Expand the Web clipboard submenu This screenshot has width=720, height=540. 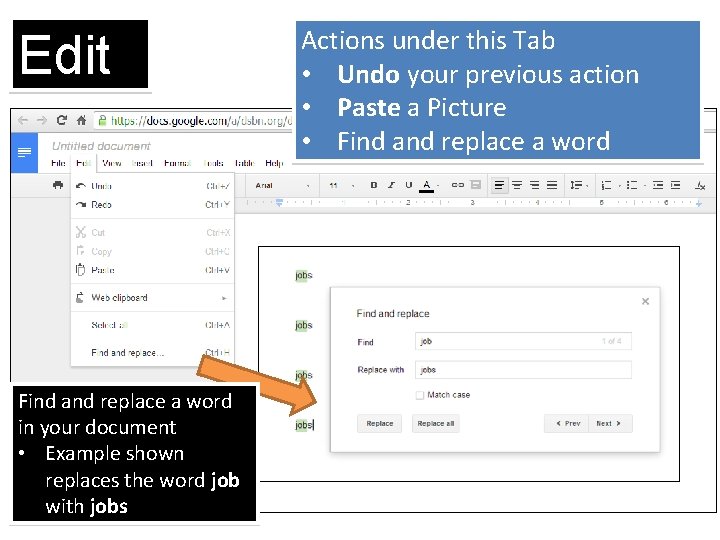152,298
